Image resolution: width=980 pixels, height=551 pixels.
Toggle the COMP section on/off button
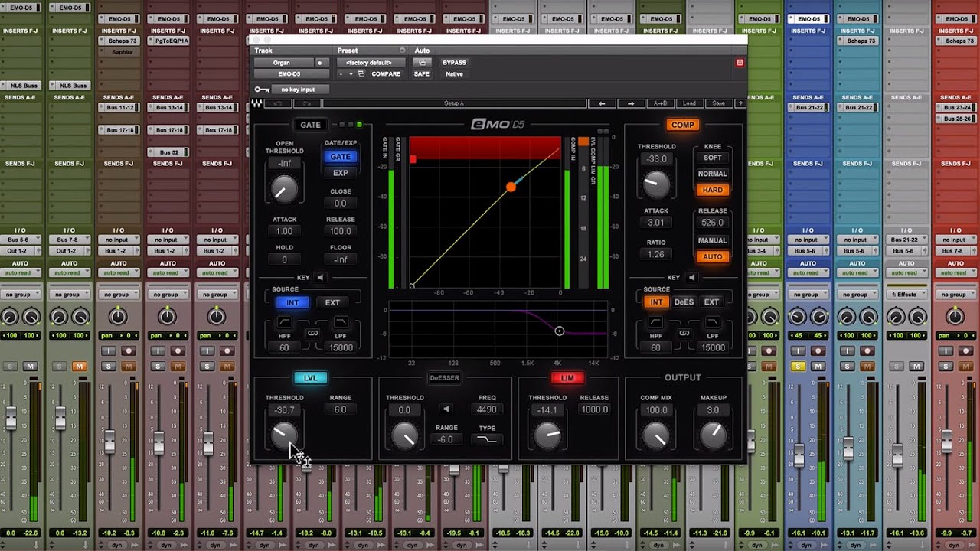(x=682, y=125)
